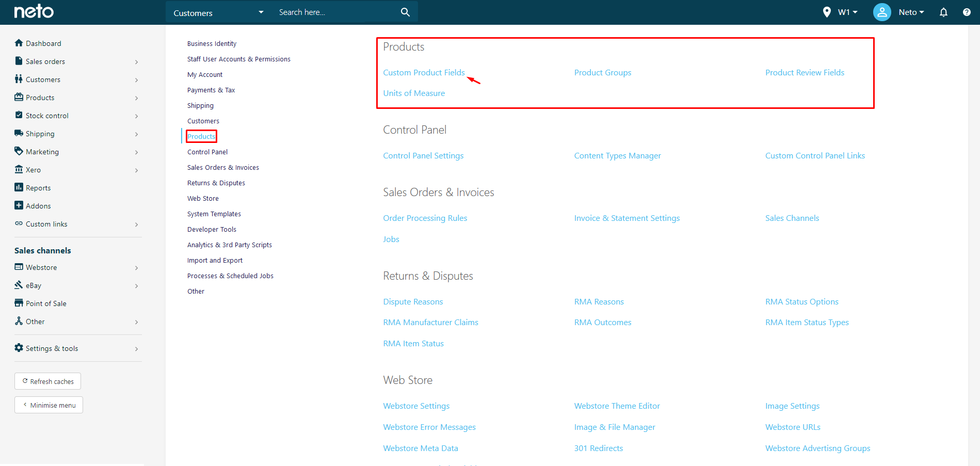The width and height of the screenshot is (980, 466).
Task: Click the search magnifier icon
Action: [405, 12]
